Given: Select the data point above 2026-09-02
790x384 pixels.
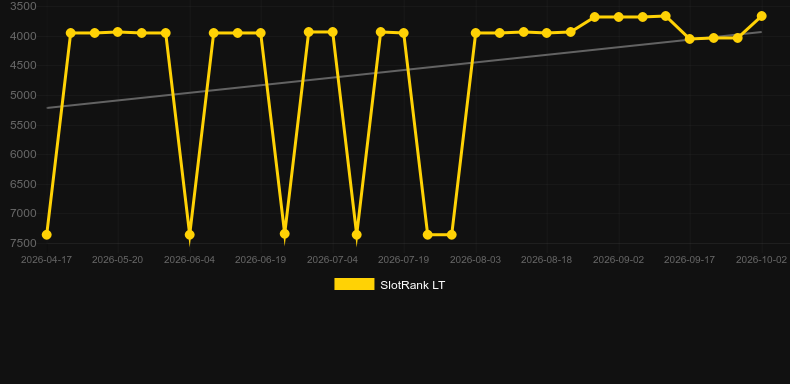Looking at the screenshot, I should pos(619,17).
